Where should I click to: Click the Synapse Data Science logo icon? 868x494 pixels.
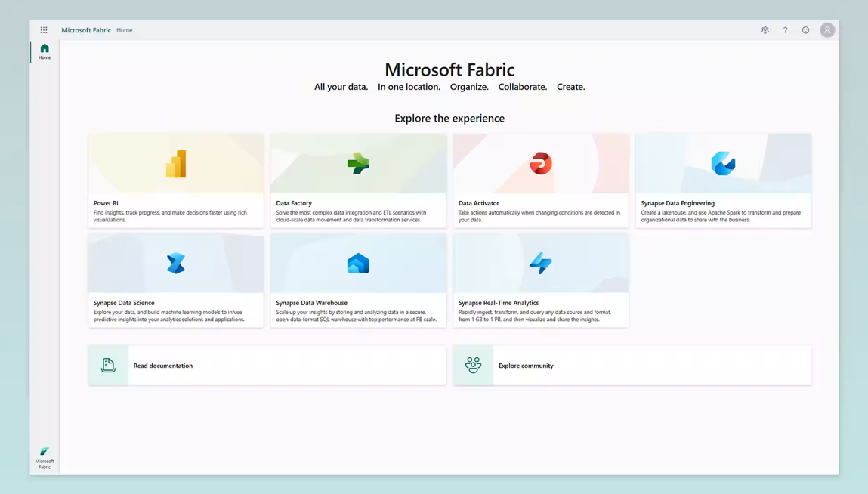pyautogui.click(x=176, y=263)
